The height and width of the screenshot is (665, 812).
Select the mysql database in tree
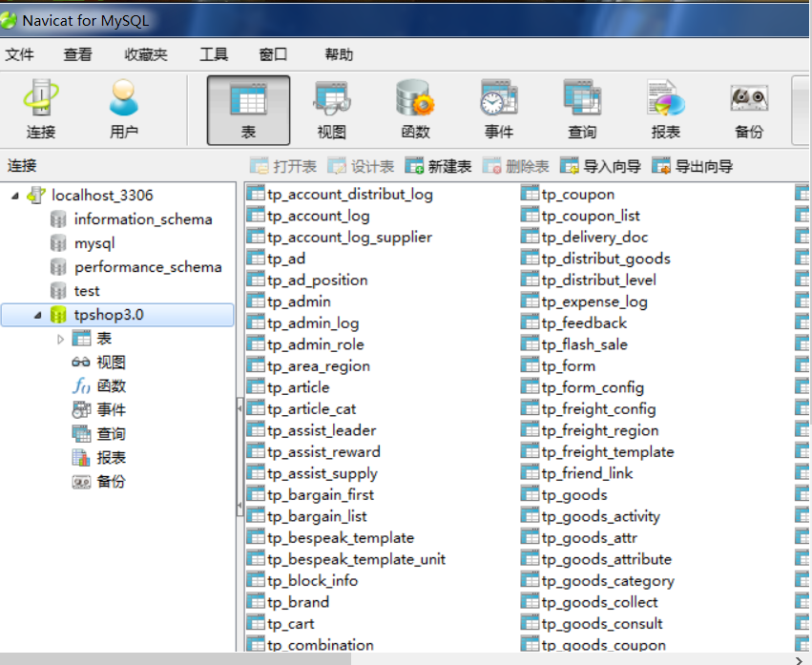tap(94, 243)
